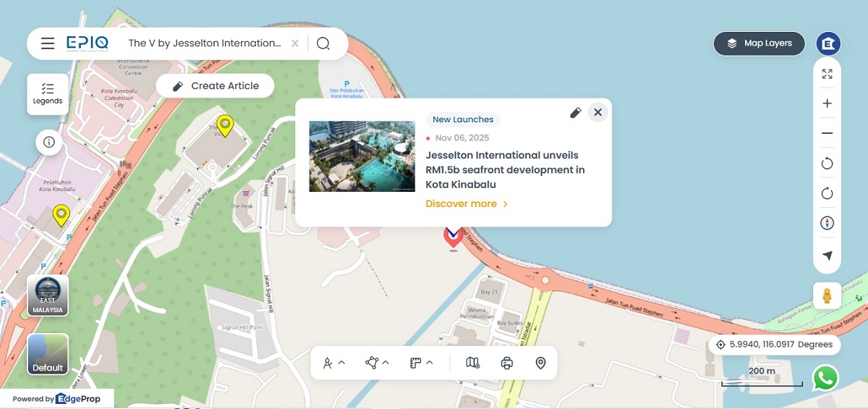Expand the polygon shape tool options
The image size is (868, 409).
point(378,363)
